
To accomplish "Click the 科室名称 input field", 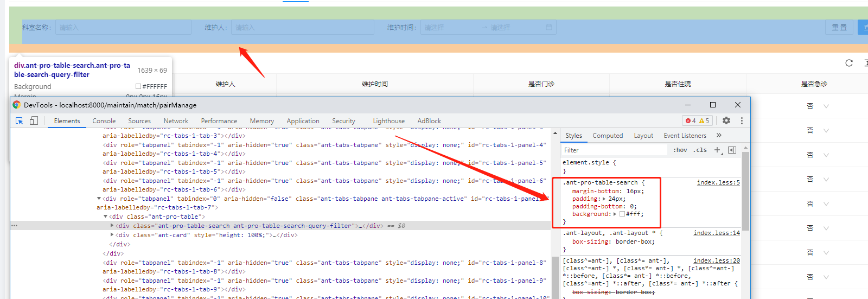I will click(123, 27).
